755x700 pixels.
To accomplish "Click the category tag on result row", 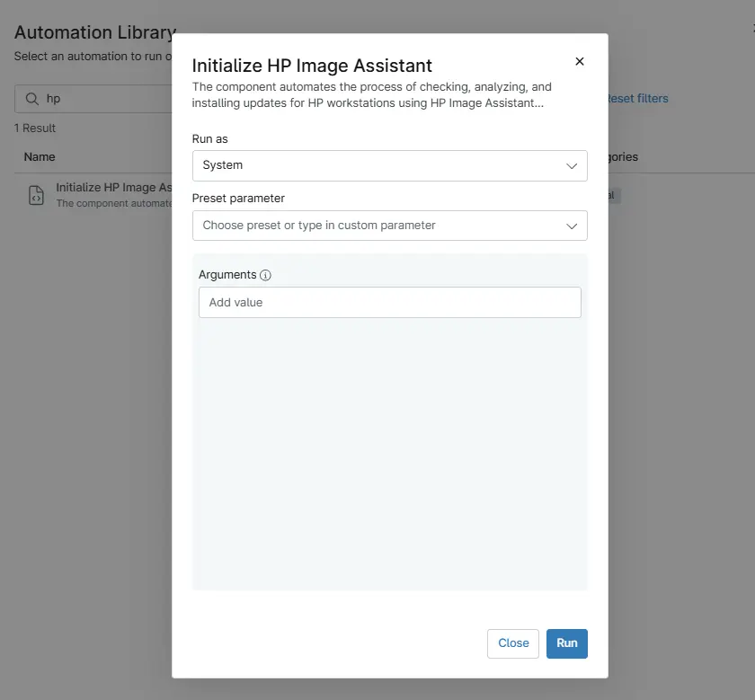I will coord(614,195).
